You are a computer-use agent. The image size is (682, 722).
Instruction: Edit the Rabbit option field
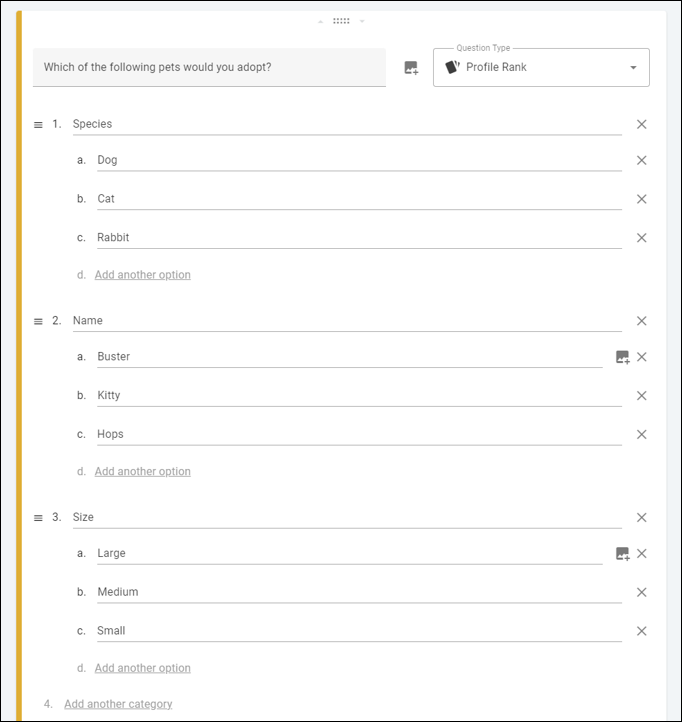(359, 238)
